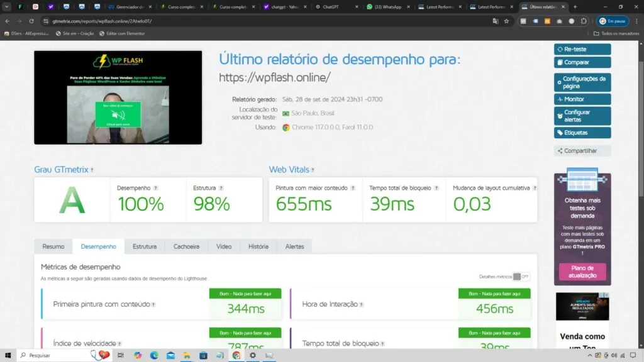The height and width of the screenshot is (362, 644).
Task: Open the História tab
Action: [258, 246]
